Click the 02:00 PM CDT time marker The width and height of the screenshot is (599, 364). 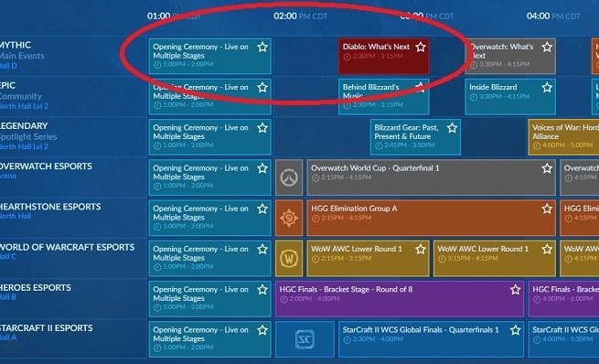(x=301, y=16)
